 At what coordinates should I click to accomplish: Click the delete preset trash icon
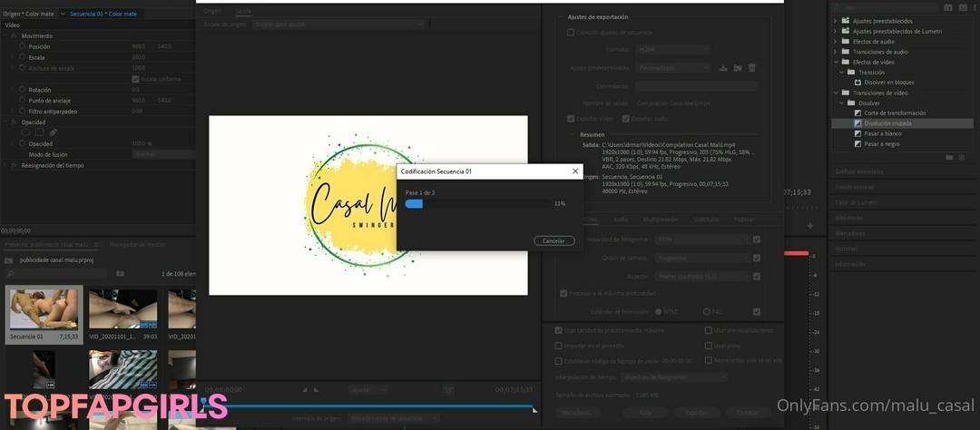[751, 67]
